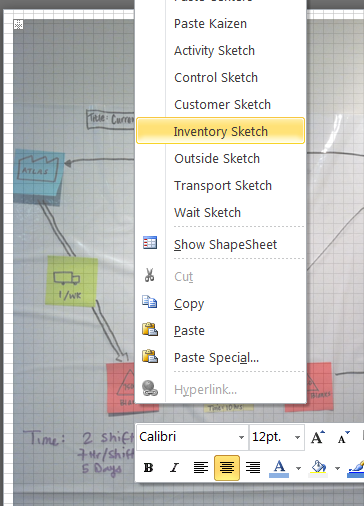
Task: Open the font color dropdown arrow
Action: (x=298, y=468)
